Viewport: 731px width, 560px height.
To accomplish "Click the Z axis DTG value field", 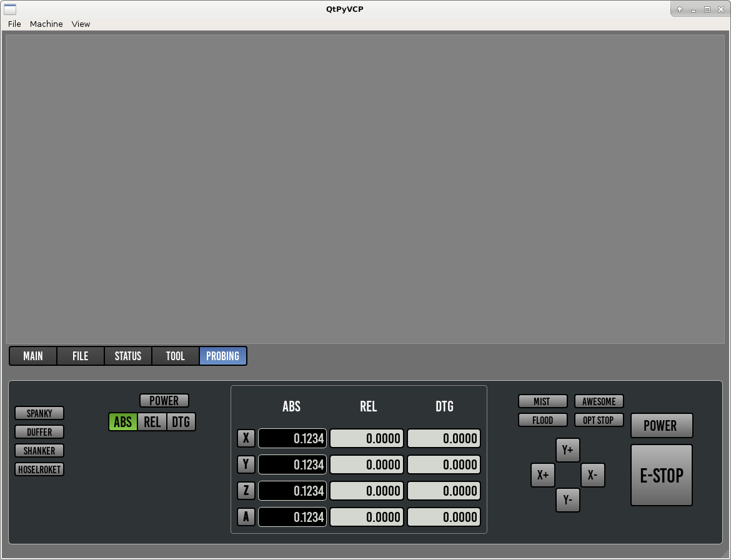I will pos(444,491).
